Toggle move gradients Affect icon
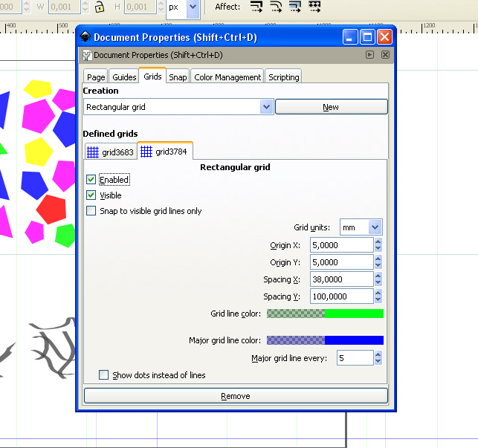 point(295,7)
